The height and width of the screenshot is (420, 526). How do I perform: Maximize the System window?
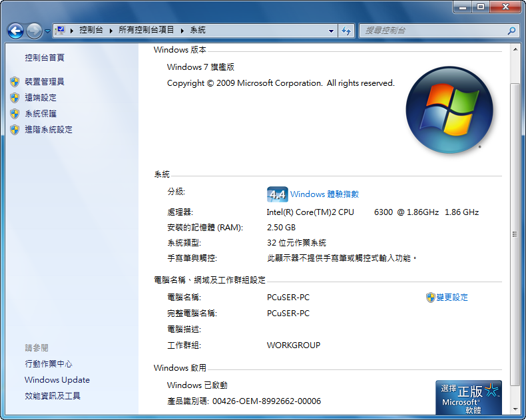click(481, 7)
